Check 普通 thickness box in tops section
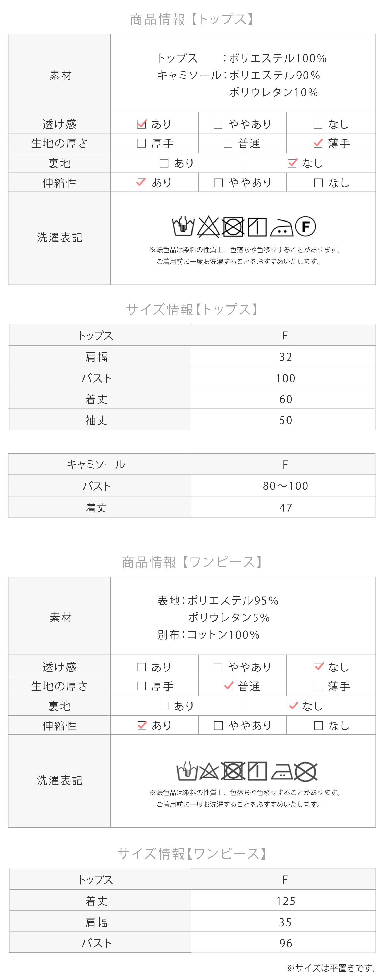Viewport: 383px width, 980px height. coord(228,143)
